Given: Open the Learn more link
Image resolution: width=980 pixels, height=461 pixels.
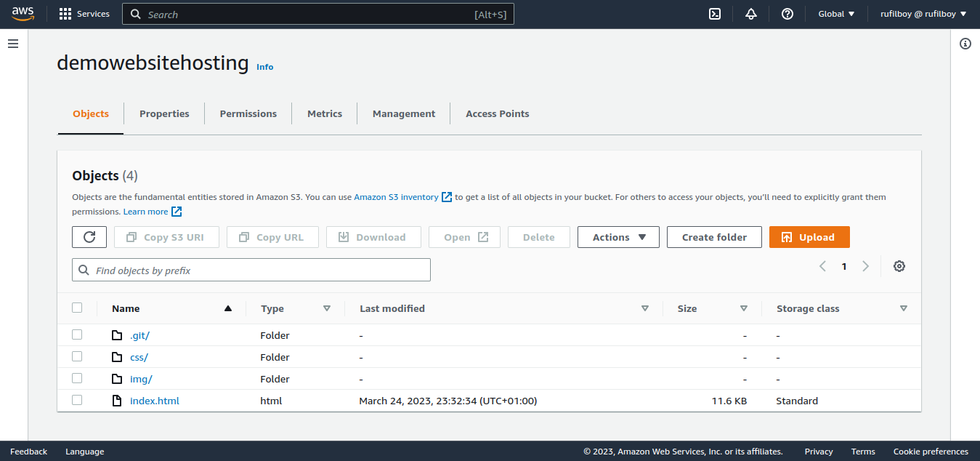Looking at the screenshot, I should pyautogui.click(x=145, y=212).
